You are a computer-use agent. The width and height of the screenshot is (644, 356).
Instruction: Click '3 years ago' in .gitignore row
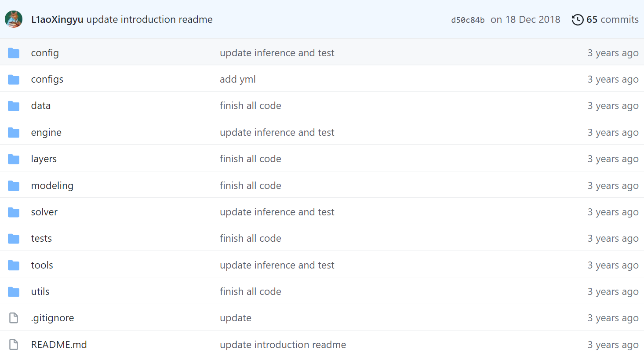(x=613, y=318)
